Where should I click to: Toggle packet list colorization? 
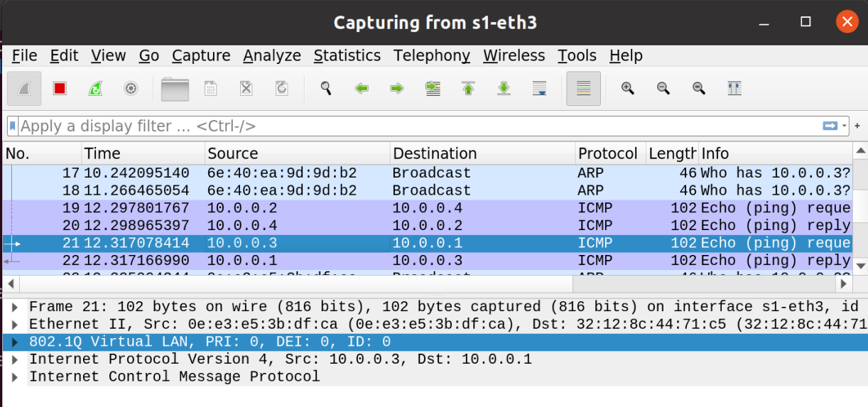point(583,89)
